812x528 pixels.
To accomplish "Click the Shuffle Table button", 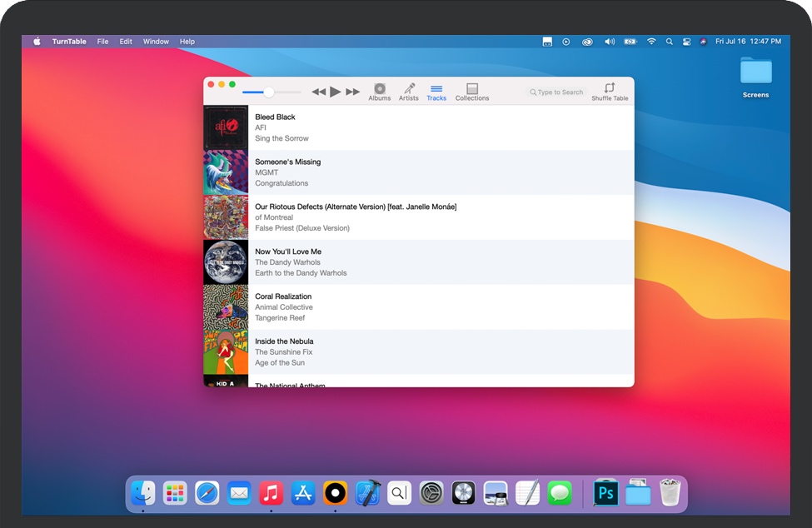I will pyautogui.click(x=610, y=92).
